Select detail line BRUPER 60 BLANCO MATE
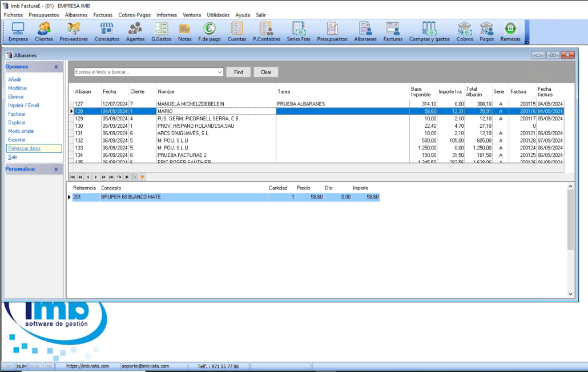The image size is (588, 372). point(226,197)
